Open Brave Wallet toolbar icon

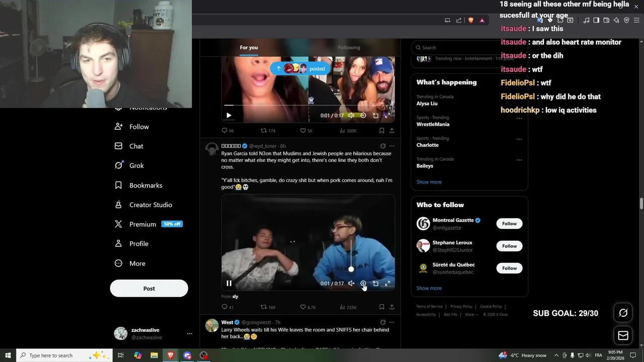(x=606, y=20)
